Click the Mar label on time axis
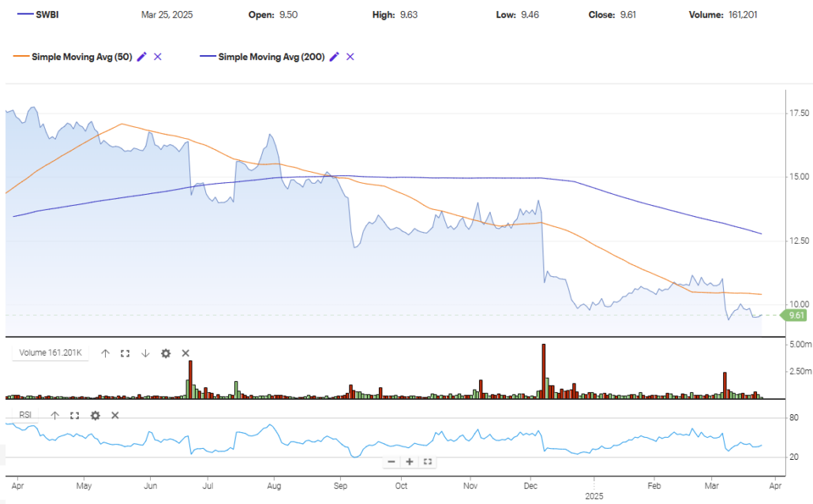This screenshot has width=813, height=504. click(x=712, y=486)
